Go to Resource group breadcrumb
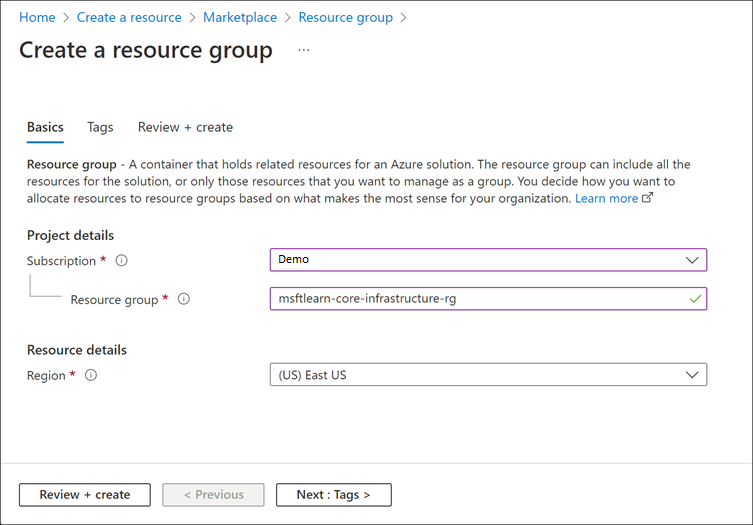Image resolution: width=753 pixels, height=525 pixels. [x=345, y=17]
